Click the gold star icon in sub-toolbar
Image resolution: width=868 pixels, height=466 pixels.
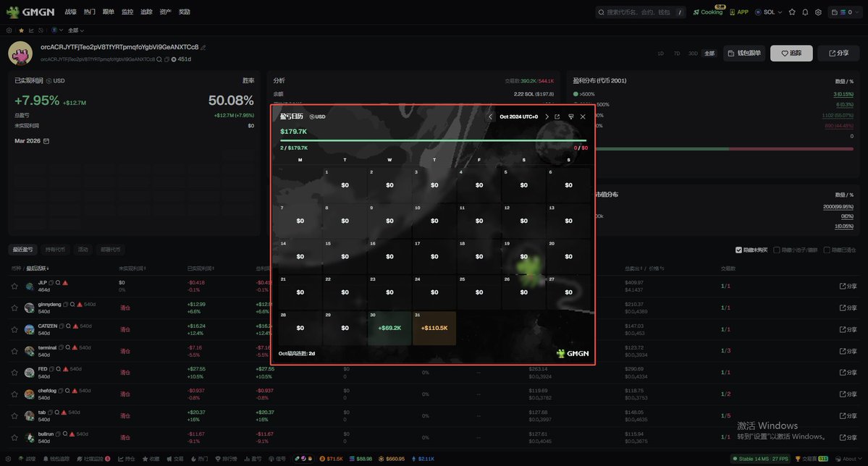22,30
